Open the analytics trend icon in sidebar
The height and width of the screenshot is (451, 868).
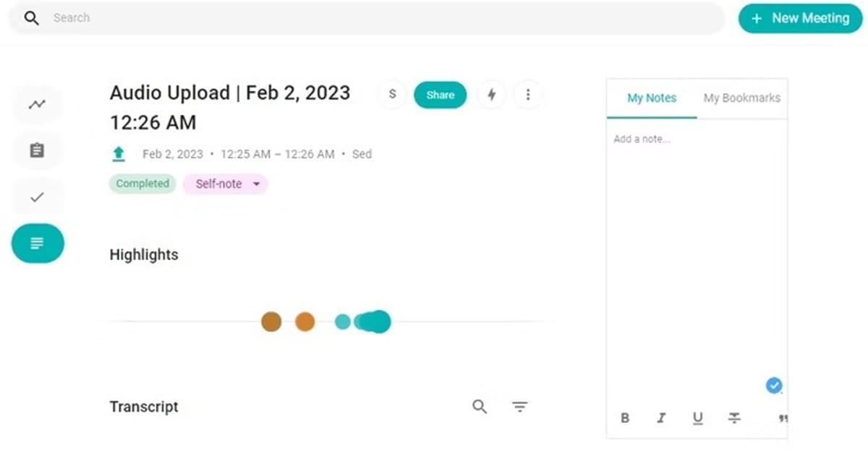pyautogui.click(x=37, y=105)
